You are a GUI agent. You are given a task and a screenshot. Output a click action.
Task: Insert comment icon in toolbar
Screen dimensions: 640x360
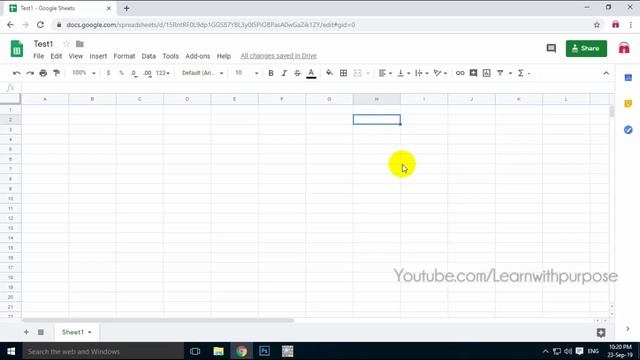tap(473, 73)
